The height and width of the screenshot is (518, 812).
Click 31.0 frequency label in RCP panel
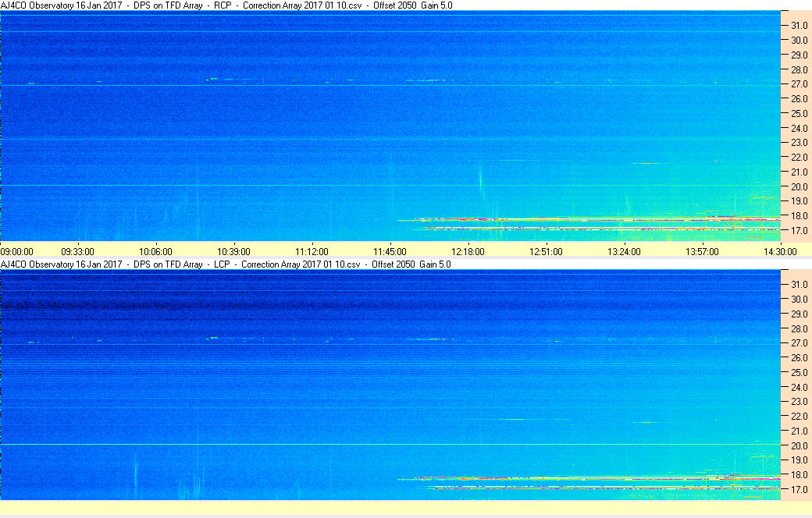[x=799, y=26]
